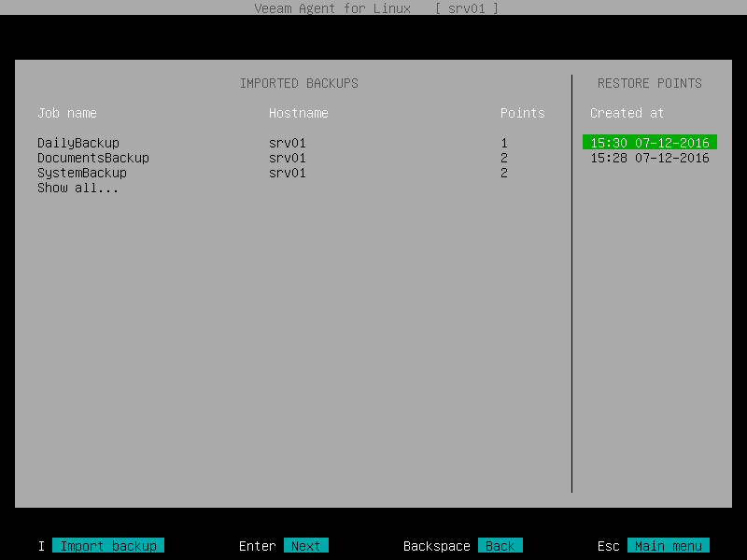Image resolution: width=747 pixels, height=560 pixels.
Task: Click the Hostname column header
Action: [x=298, y=113]
